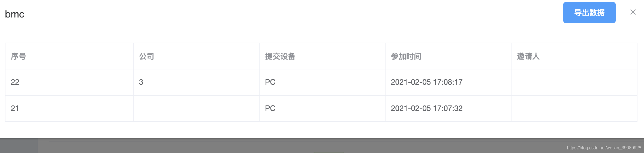The image size is (644, 153).
Task: Click the 导出数据 export button
Action: (x=589, y=13)
